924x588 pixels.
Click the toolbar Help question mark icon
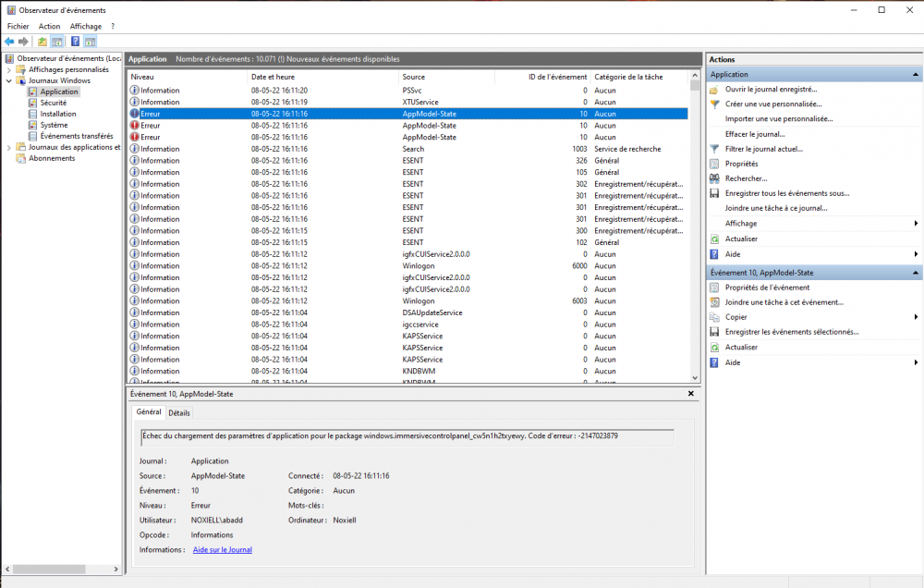click(75, 42)
